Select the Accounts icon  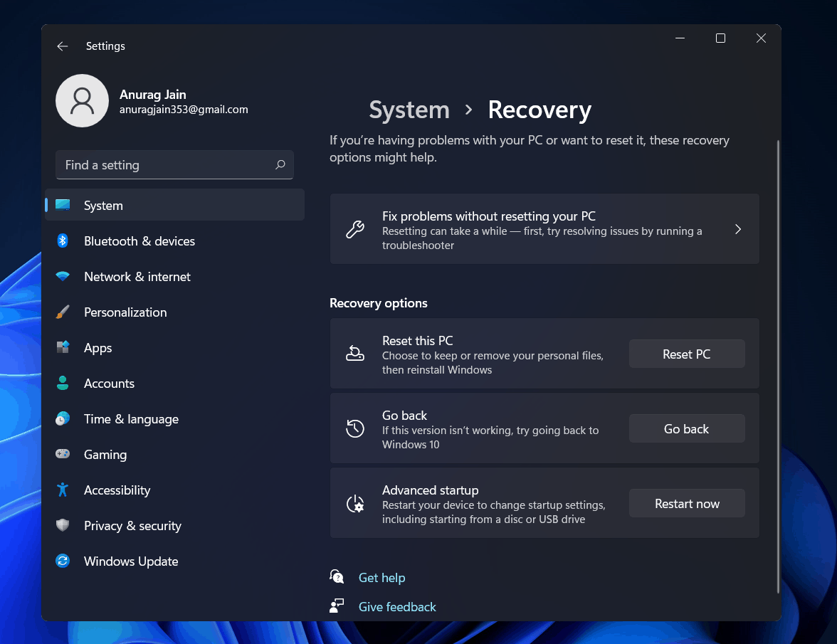(63, 383)
